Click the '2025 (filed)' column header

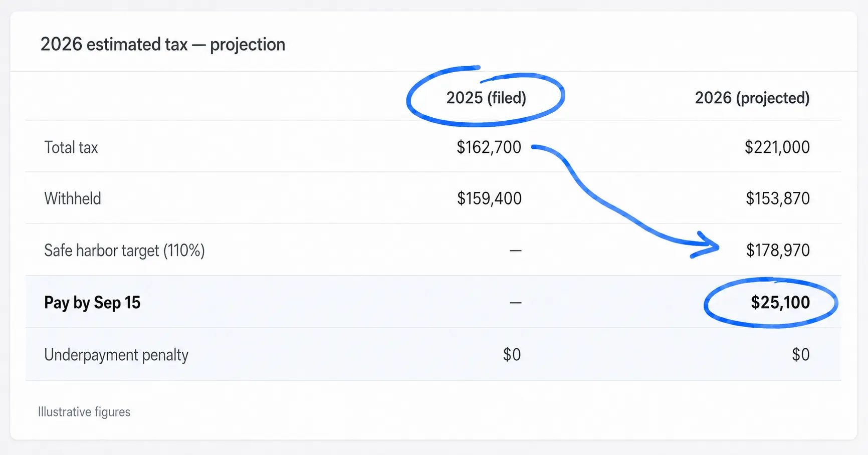[x=486, y=98]
